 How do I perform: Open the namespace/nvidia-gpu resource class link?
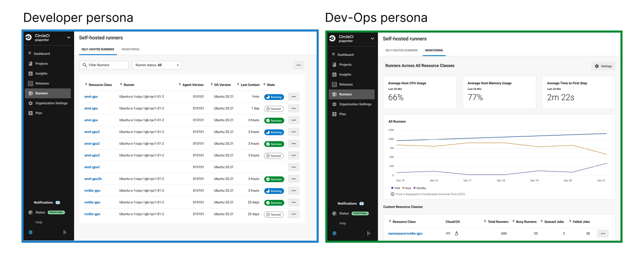click(405, 234)
